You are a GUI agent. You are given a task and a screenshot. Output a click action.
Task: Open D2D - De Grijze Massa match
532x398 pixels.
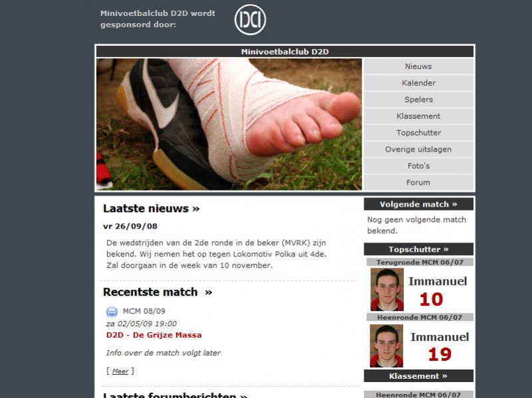154,335
